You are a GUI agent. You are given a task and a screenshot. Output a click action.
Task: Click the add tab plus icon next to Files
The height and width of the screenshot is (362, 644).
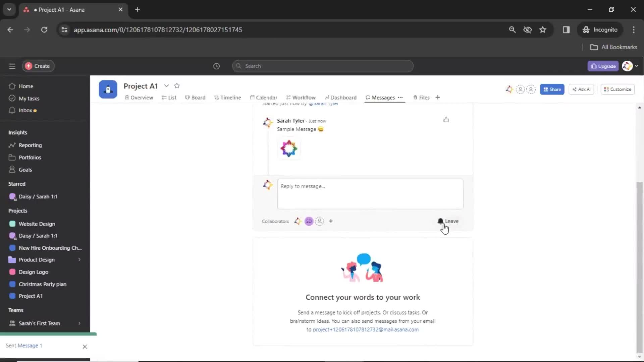pos(438,97)
